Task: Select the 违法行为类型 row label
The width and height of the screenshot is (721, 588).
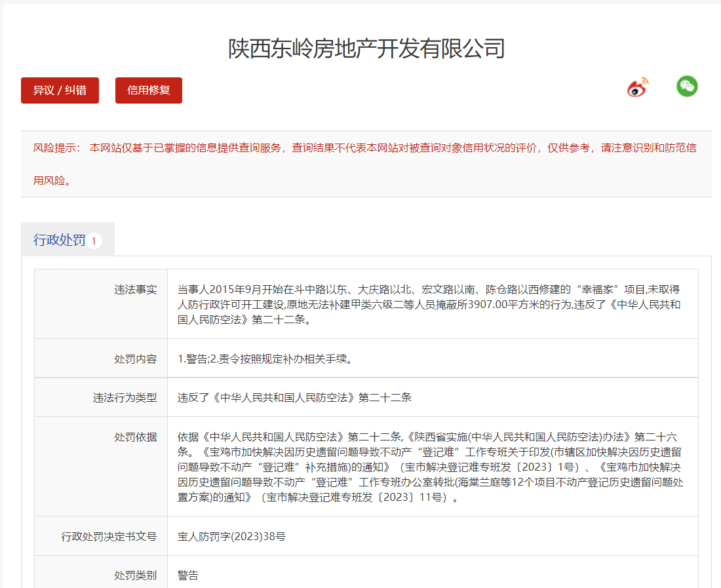Action: pyautogui.click(x=125, y=397)
